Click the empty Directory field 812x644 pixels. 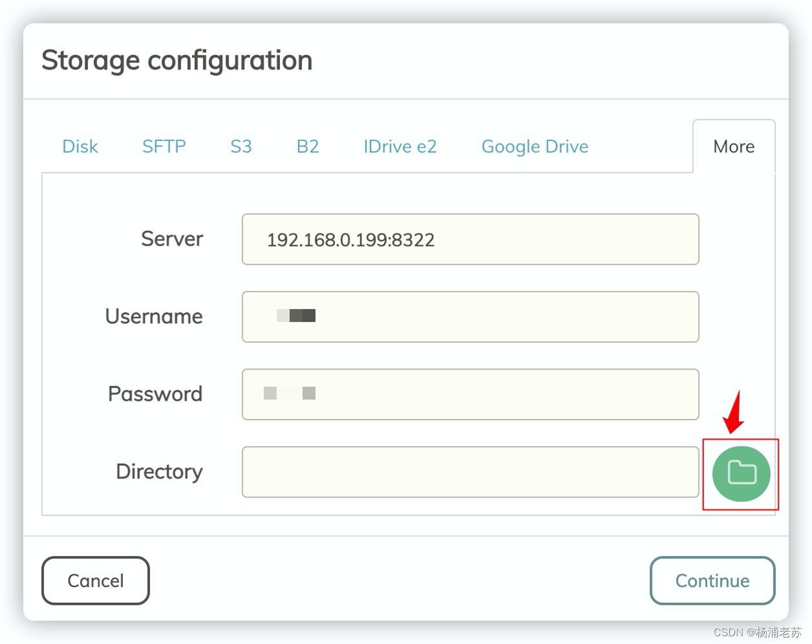coord(470,472)
